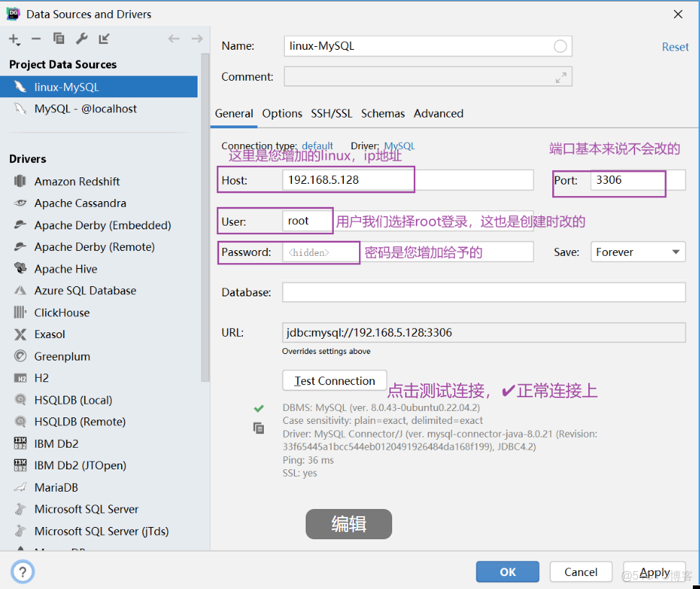The image size is (700, 589).
Task: Click the Name input field
Action: [427, 46]
